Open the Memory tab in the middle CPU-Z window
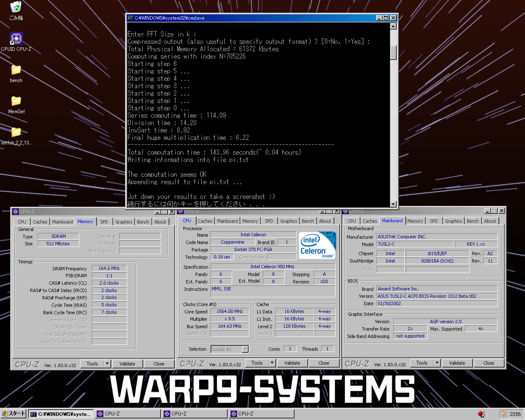The image size is (525, 420). (250, 221)
